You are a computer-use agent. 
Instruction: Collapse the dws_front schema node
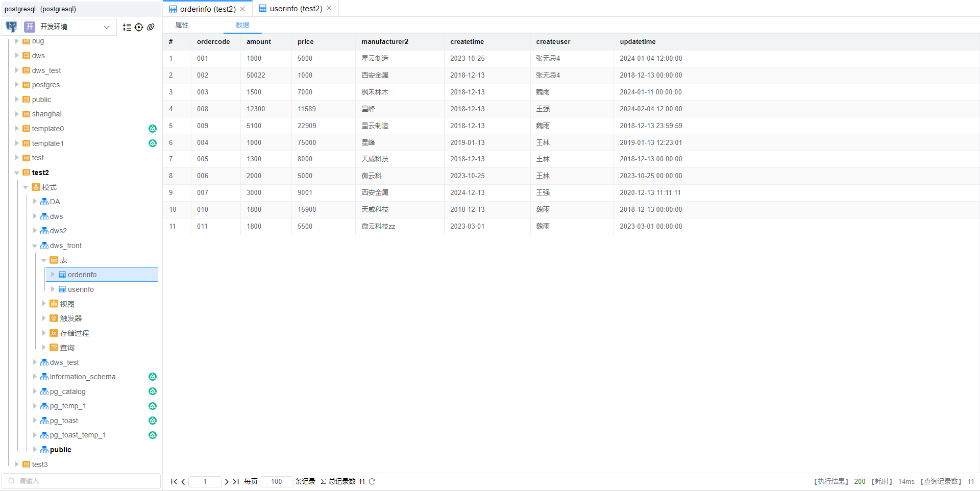click(35, 246)
